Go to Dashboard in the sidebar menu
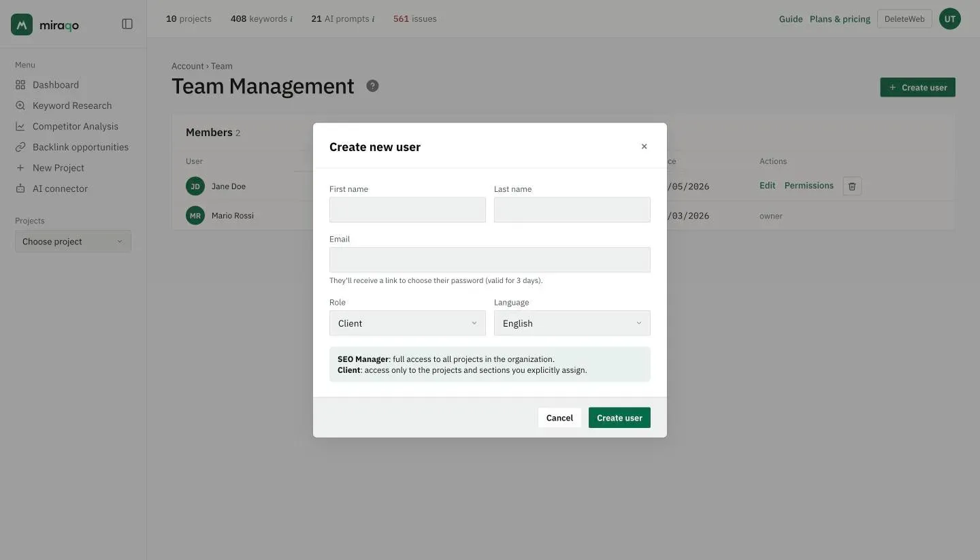This screenshot has height=560, width=980. coord(56,85)
